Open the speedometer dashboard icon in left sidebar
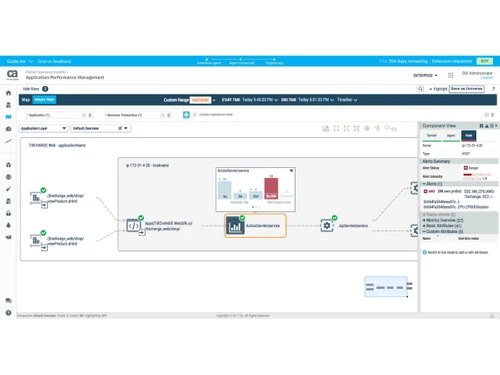 click(9, 129)
